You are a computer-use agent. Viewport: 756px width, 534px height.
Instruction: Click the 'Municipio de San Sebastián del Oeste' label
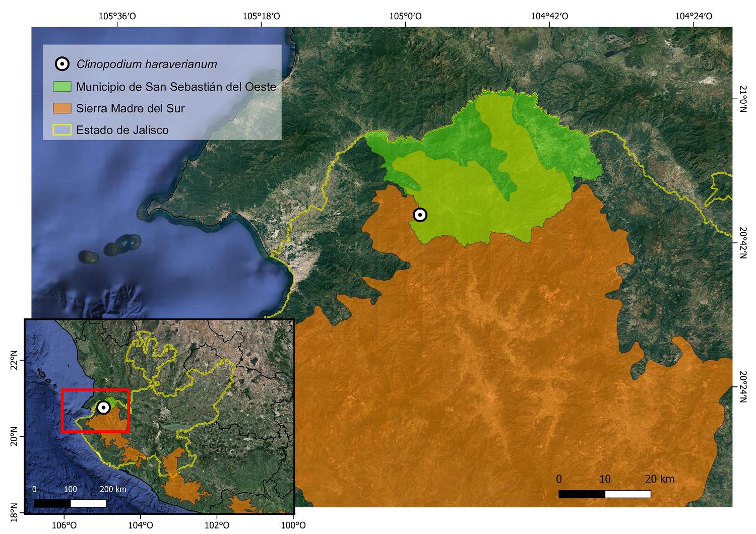(176, 87)
